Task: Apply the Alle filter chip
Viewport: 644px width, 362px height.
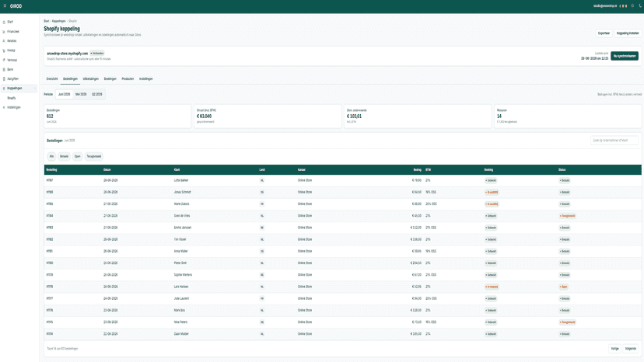Action: [x=51, y=156]
